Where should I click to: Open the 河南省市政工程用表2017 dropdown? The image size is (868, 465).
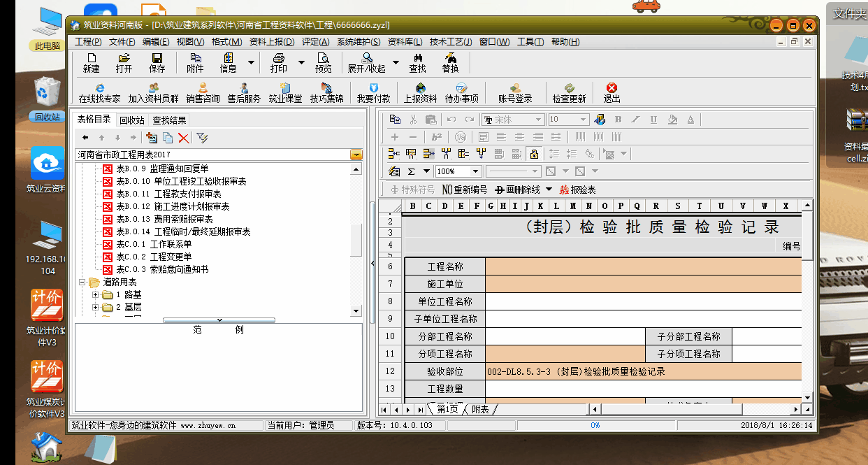[356, 155]
